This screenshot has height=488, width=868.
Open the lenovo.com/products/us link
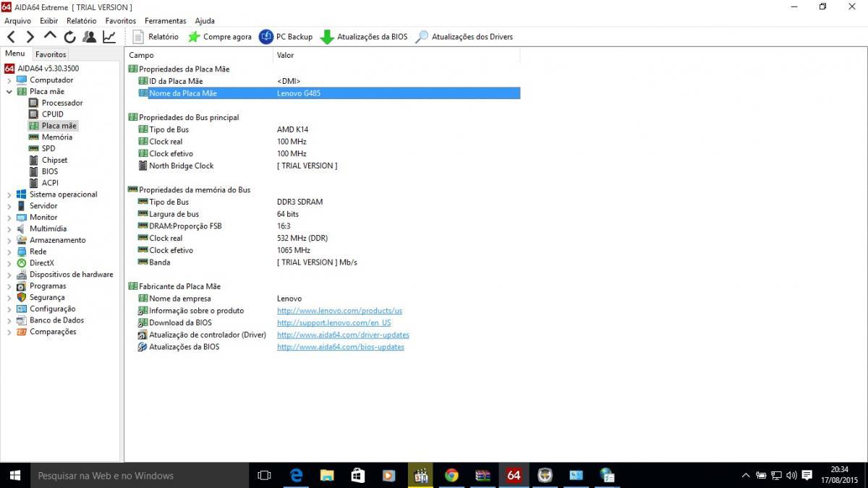click(x=339, y=311)
